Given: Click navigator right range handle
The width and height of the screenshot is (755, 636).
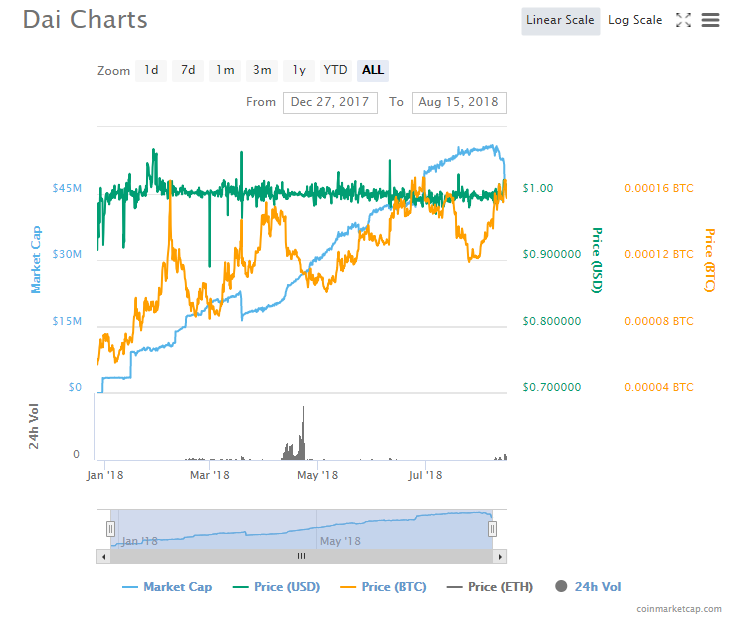Looking at the screenshot, I should 492,529.
